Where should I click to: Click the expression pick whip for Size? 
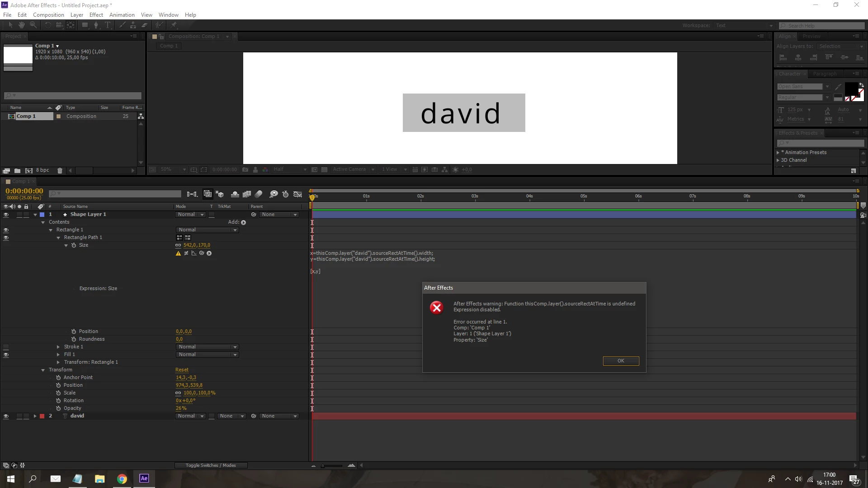point(202,253)
